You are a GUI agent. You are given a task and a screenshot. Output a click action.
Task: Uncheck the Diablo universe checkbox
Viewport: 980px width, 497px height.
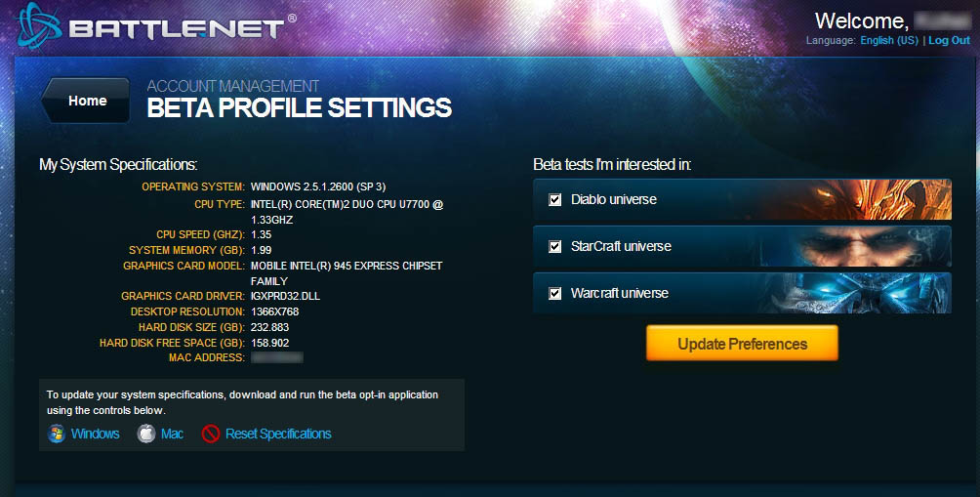[555, 200]
